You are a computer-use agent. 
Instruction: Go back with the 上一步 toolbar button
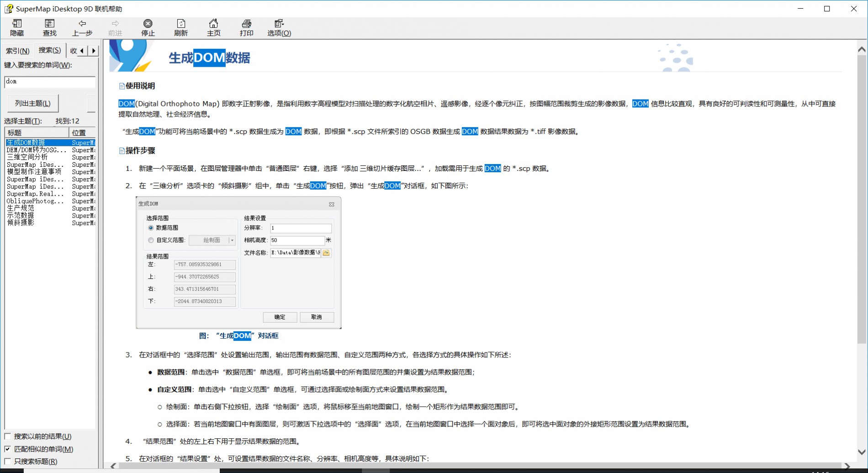[x=82, y=28]
